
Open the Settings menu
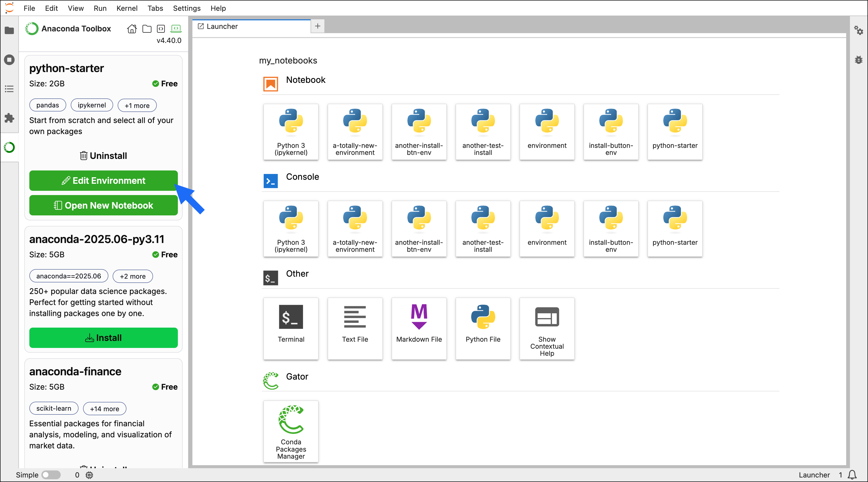point(186,8)
